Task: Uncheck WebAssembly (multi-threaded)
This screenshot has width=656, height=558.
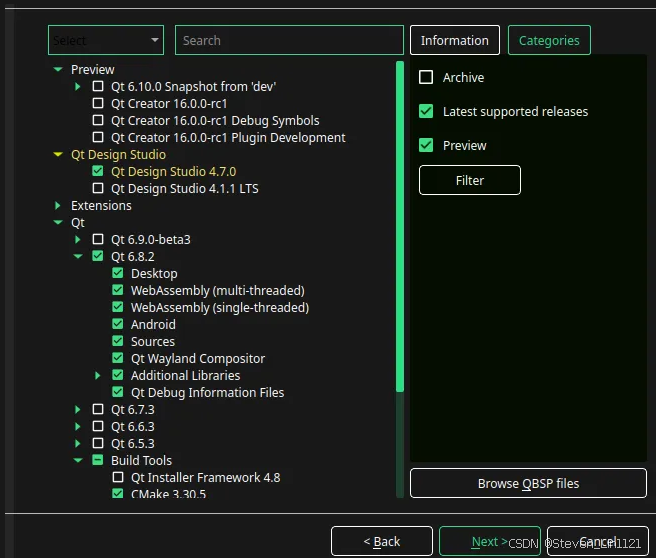Action: (x=118, y=290)
